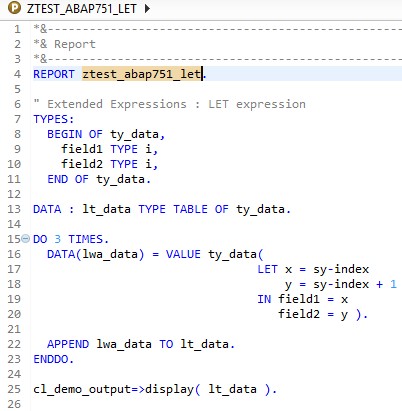Screen dimensions: 402x411
Task: Click the VALUE keyword on line 16
Action: (x=183, y=254)
